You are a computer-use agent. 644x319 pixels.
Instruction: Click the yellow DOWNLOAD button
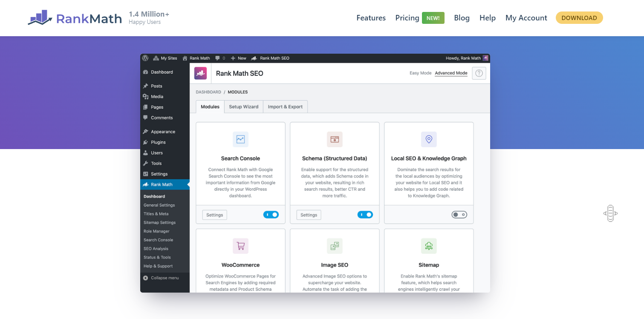pos(579,18)
